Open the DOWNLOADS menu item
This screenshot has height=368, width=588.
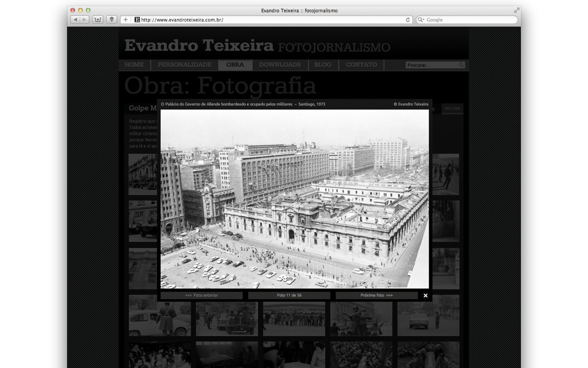[x=280, y=65]
